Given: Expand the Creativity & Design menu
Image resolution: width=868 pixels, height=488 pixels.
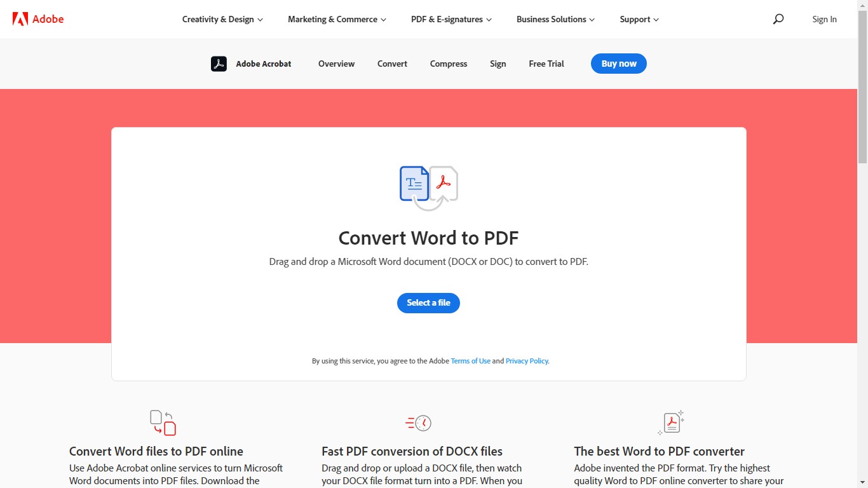Looking at the screenshot, I should point(222,19).
